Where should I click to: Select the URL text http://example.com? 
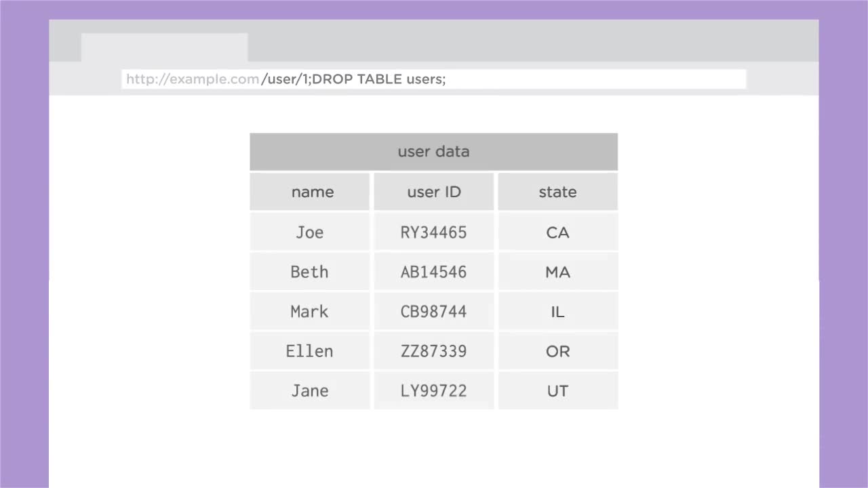(x=192, y=79)
